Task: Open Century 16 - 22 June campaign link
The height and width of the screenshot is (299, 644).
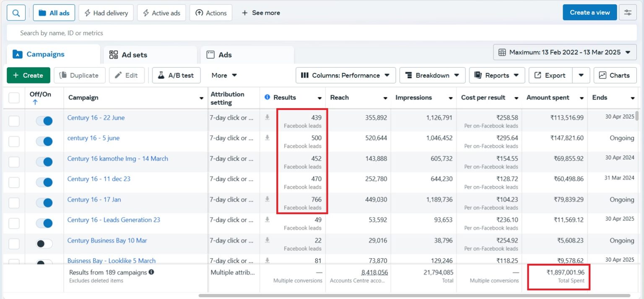Action: click(96, 118)
